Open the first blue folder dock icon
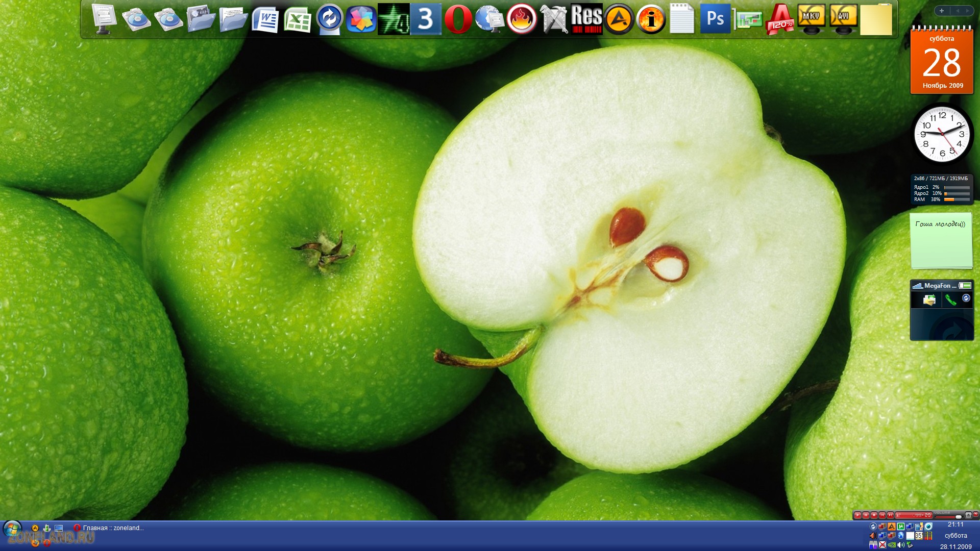Viewport: 980px width, 551px height. [x=201, y=19]
